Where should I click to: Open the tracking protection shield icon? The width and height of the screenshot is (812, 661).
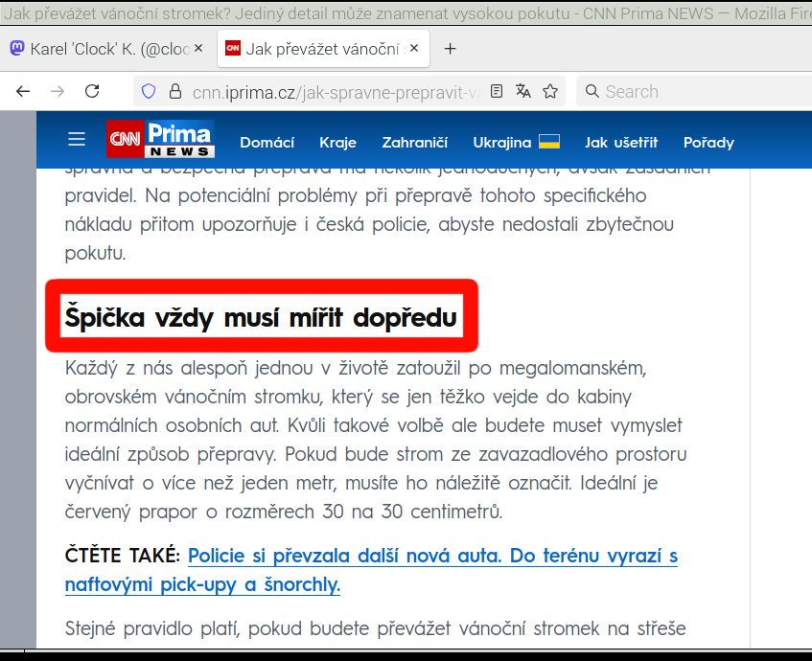(x=149, y=92)
